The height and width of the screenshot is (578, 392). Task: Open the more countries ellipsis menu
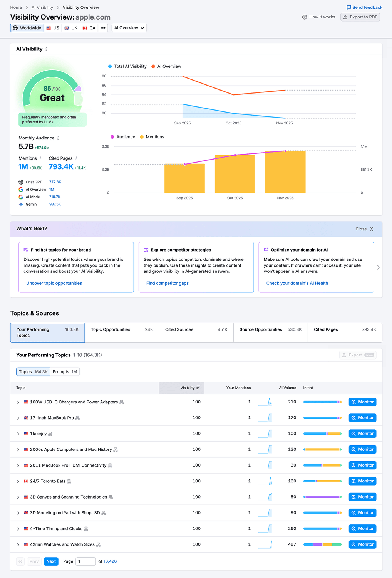[x=102, y=28]
